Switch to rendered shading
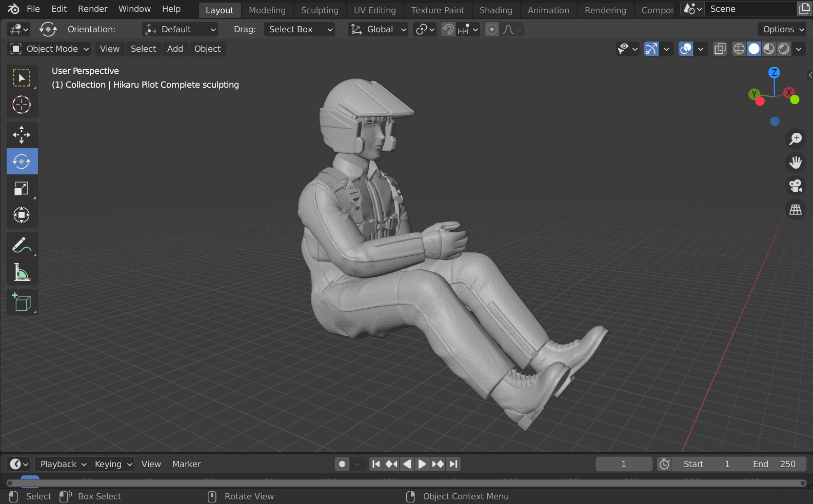This screenshot has height=504, width=813. (x=784, y=49)
